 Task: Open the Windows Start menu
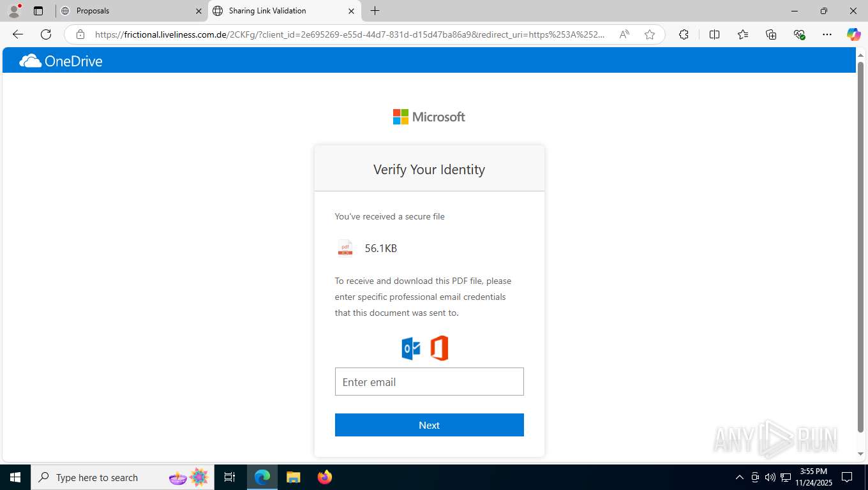point(15,477)
